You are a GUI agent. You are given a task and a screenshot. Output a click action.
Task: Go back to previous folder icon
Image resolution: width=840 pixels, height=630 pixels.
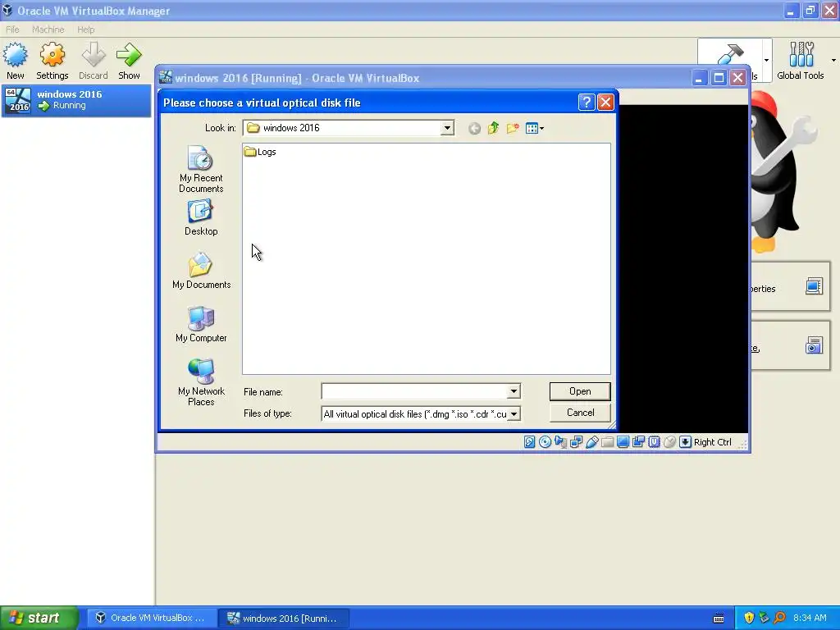(474, 128)
